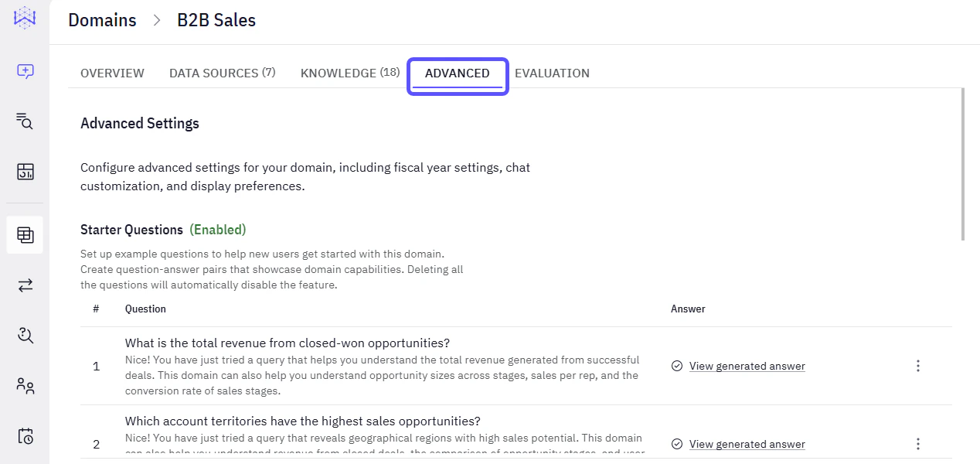Open row 2 more options menu
This screenshot has width=980, height=464.
[918, 444]
